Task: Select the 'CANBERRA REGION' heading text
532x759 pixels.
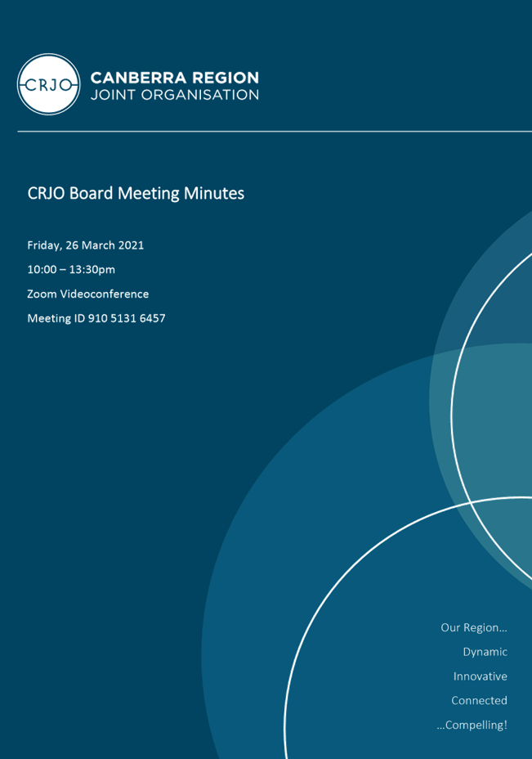Action: click(x=175, y=78)
